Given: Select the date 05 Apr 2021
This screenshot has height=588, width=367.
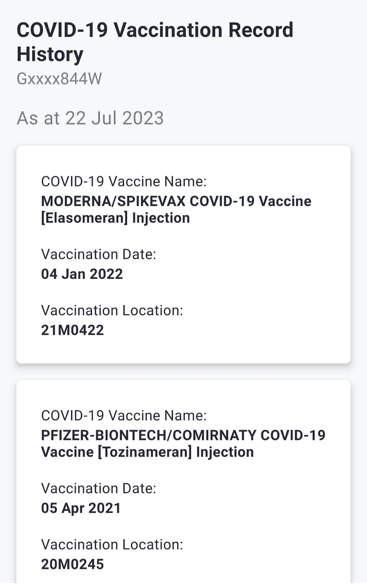Looking at the screenshot, I should [x=81, y=508].
